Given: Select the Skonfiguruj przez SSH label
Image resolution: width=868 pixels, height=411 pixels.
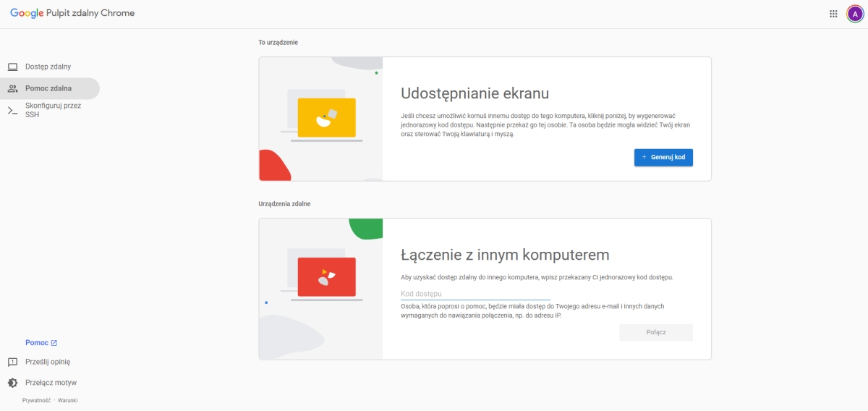Looking at the screenshot, I should coord(53,110).
